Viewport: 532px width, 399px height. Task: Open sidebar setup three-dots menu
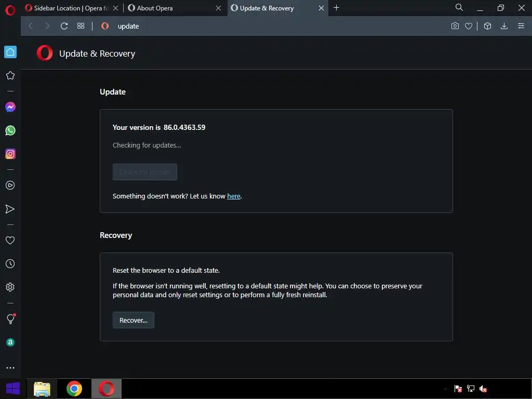tap(10, 368)
